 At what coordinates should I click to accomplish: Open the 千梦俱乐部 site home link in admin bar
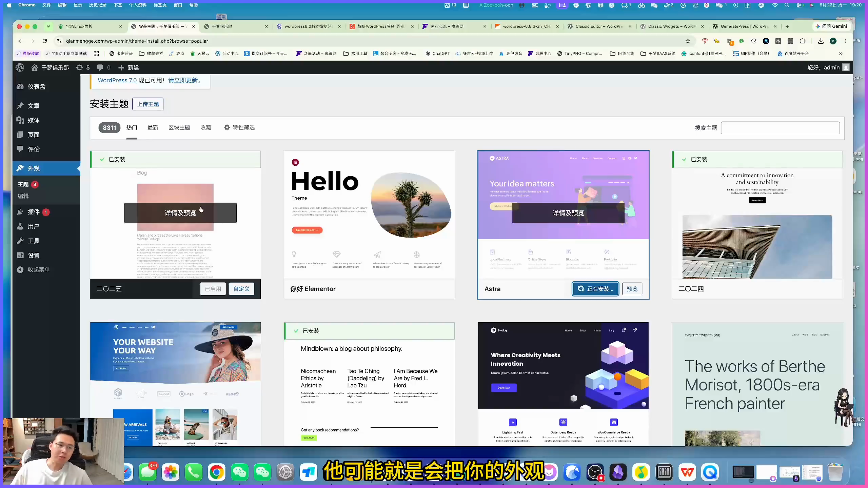50,67
